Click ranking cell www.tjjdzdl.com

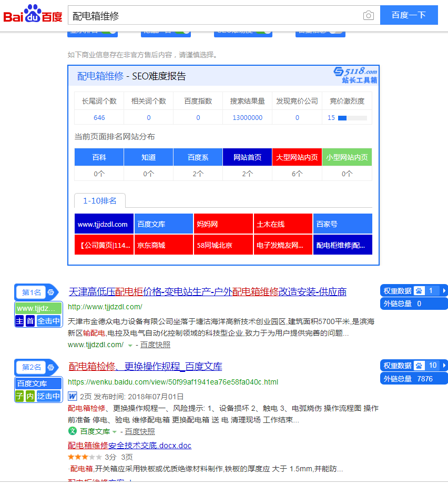(x=104, y=224)
